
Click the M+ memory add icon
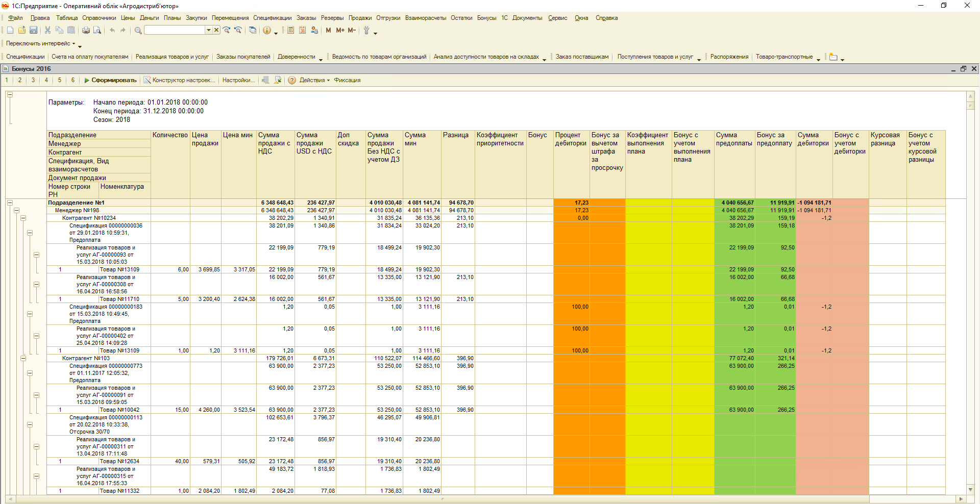click(x=340, y=31)
